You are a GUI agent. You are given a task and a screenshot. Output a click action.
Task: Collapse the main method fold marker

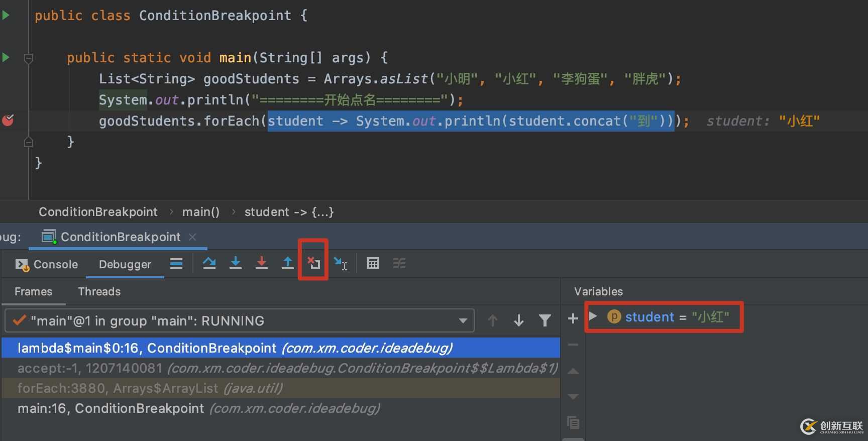(x=29, y=59)
